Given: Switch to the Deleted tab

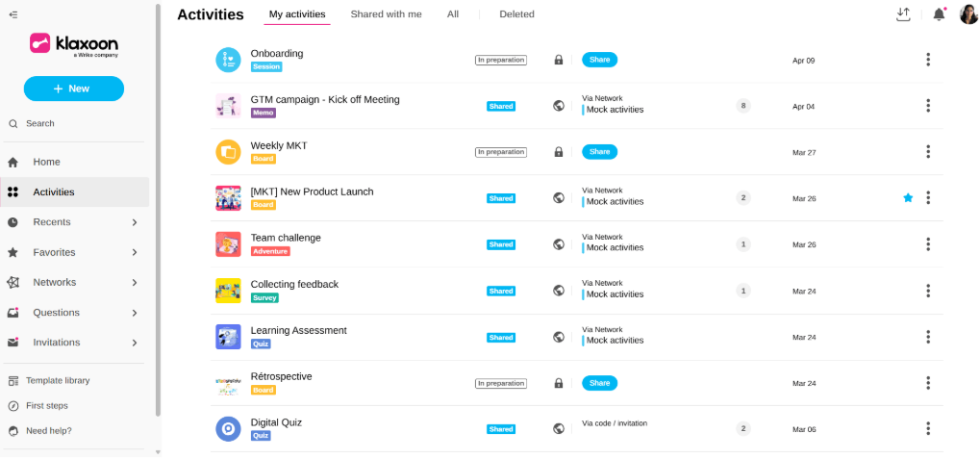Looking at the screenshot, I should click(516, 14).
